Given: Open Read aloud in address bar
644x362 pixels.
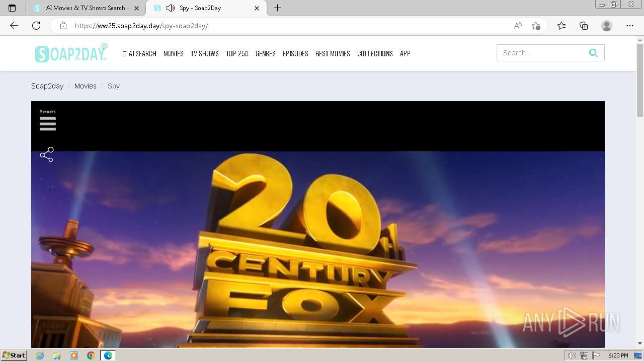Looking at the screenshot, I should tap(518, 26).
